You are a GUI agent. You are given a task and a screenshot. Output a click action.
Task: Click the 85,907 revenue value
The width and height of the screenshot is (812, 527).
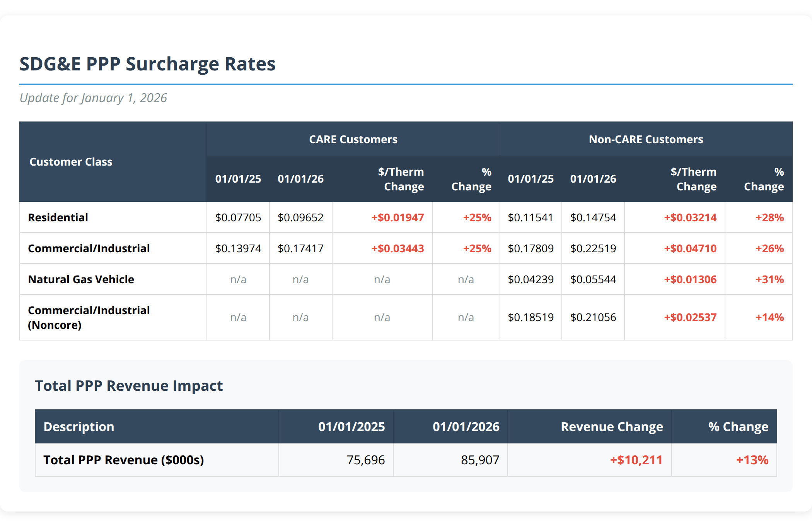(x=480, y=460)
